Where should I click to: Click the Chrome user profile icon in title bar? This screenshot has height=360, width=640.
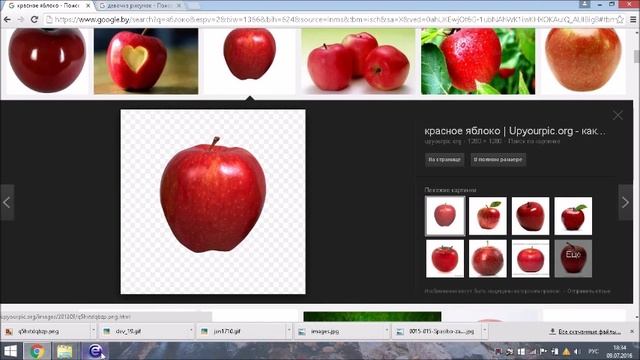(585, 4)
